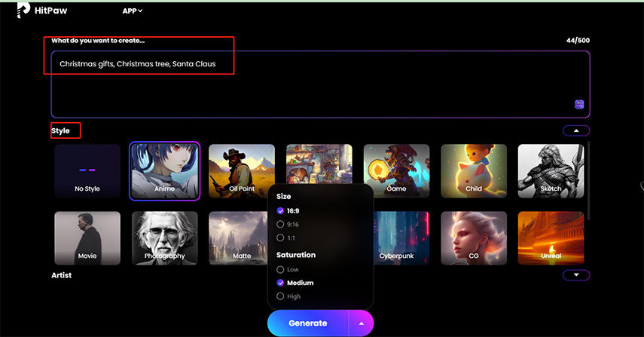Image resolution: width=644 pixels, height=337 pixels.
Task: Collapse the Style section
Action: 576,130
